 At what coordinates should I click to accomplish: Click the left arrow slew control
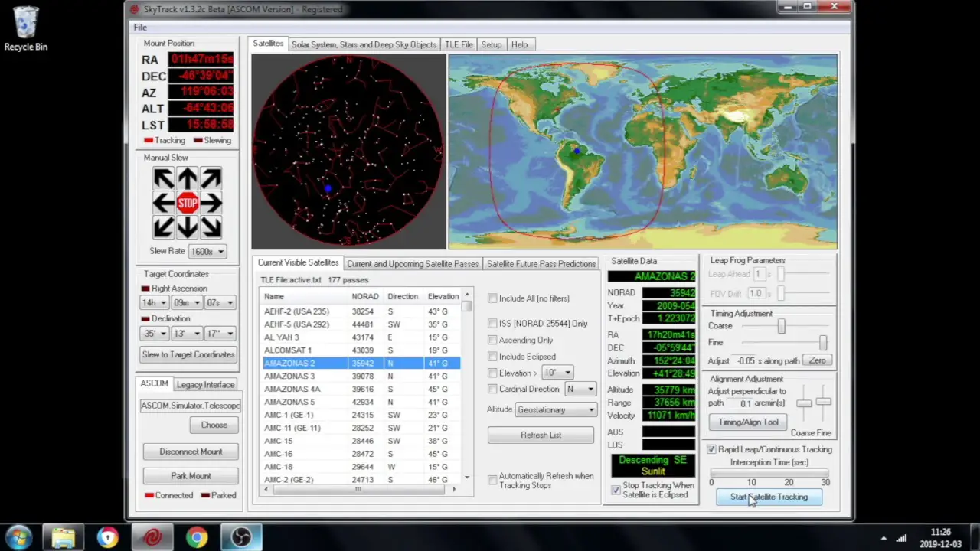click(x=162, y=202)
